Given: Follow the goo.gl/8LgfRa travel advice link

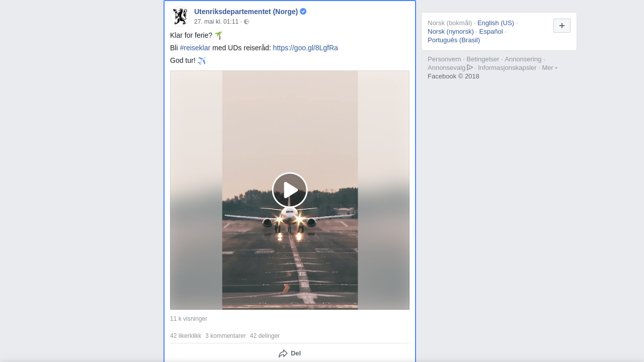Looking at the screenshot, I should [305, 48].
